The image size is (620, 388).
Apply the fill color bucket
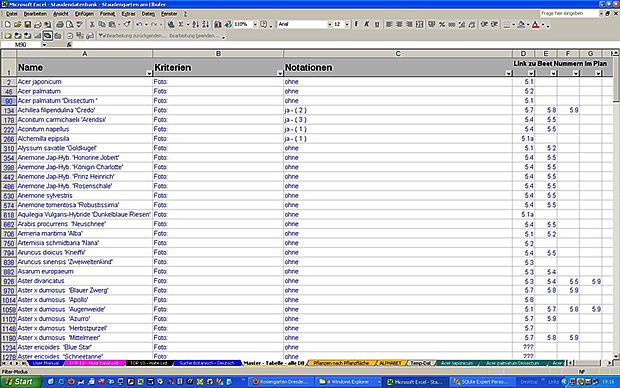pos(521,25)
